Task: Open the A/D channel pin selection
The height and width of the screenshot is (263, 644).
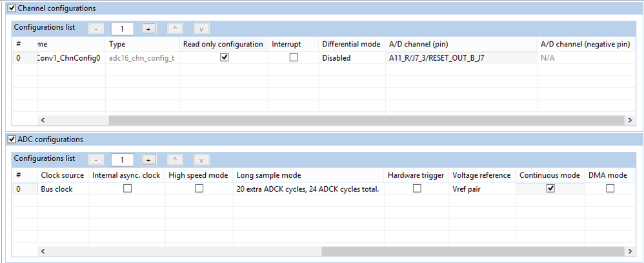Action: tap(461, 58)
